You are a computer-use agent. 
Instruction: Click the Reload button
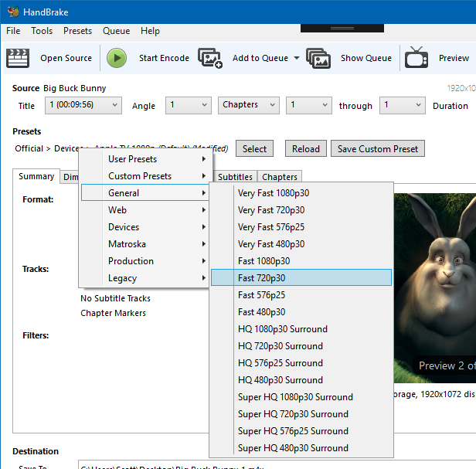[306, 149]
